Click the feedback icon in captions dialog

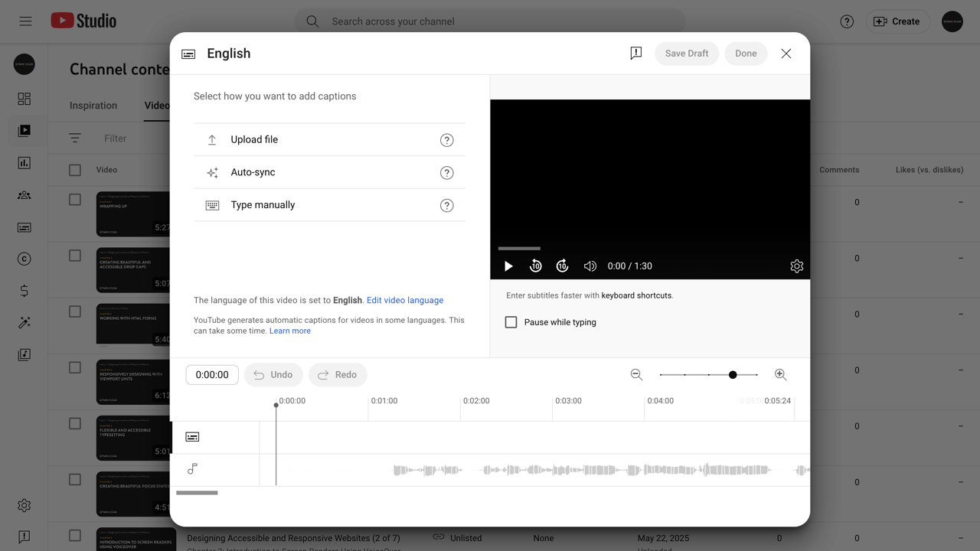(x=635, y=54)
